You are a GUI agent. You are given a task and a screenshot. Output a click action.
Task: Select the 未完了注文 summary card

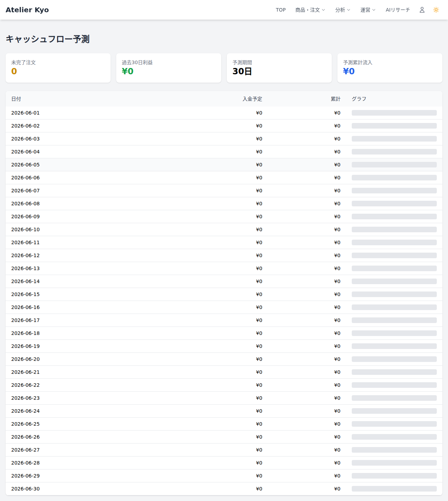click(x=58, y=68)
